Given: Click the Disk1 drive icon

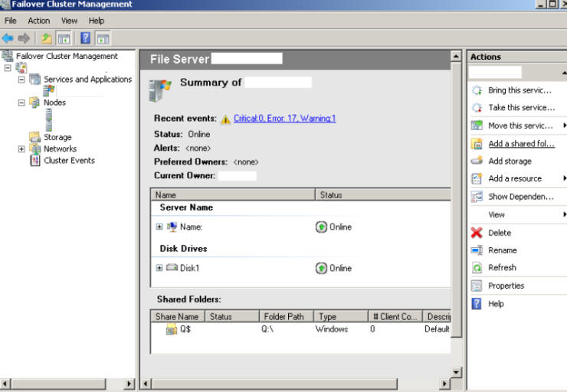Looking at the screenshot, I should (x=172, y=268).
